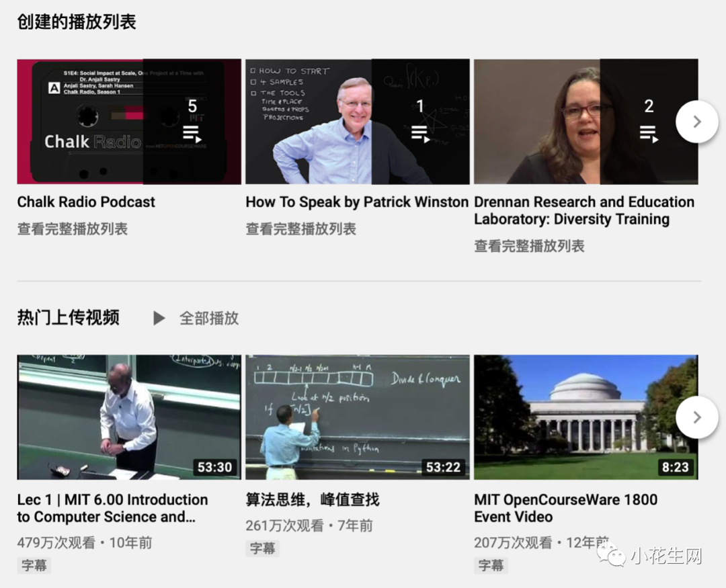Show next popular uploads with the arrow button
The width and height of the screenshot is (726, 588).
pos(697,417)
